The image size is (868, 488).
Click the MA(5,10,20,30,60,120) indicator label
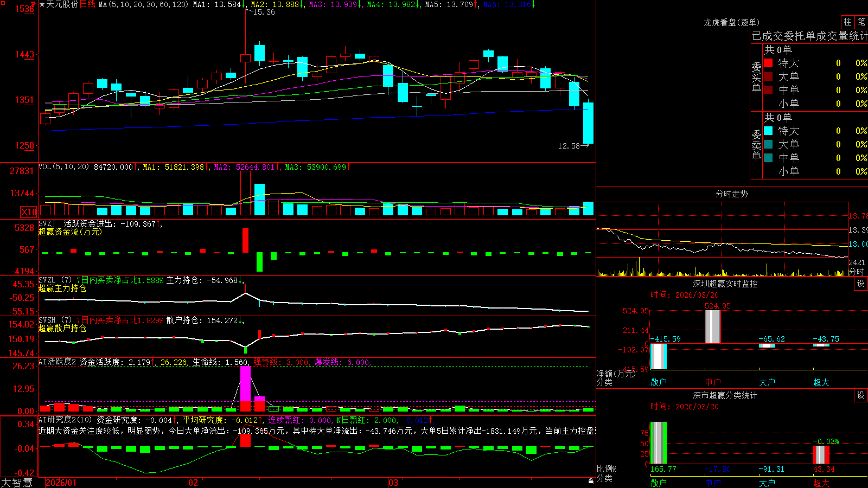143,4
